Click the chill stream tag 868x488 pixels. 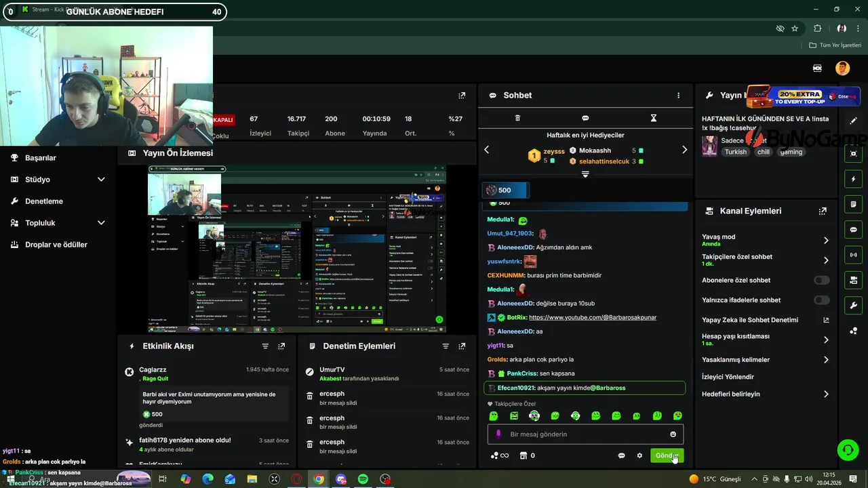[764, 152]
